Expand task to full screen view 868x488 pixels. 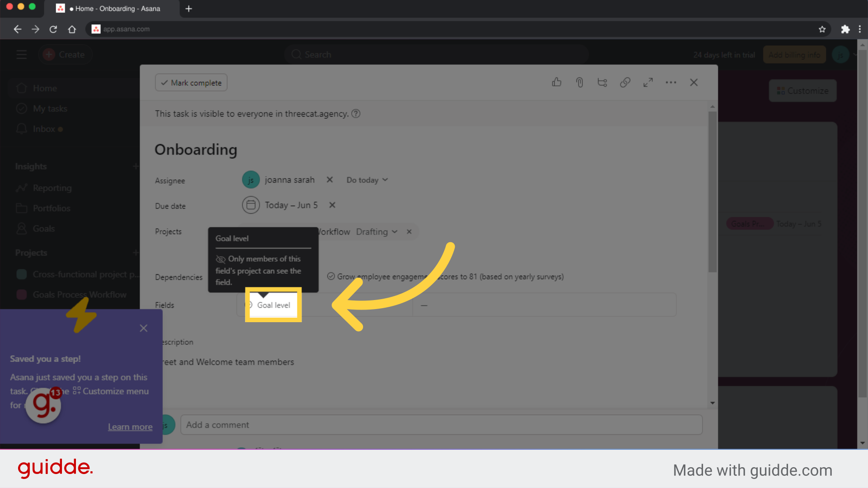(x=648, y=82)
